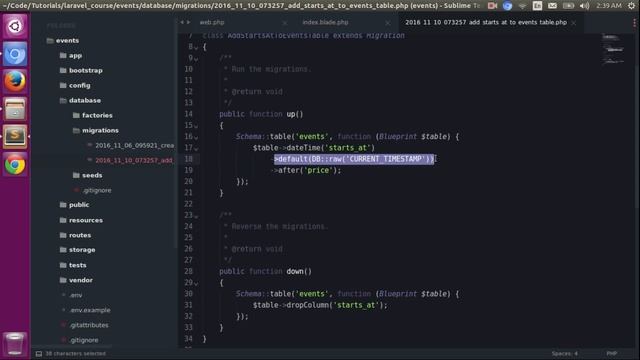640x360 pixels.
Task: Open the 2016_11_06_095921_crea migration file
Action: [x=134, y=145]
